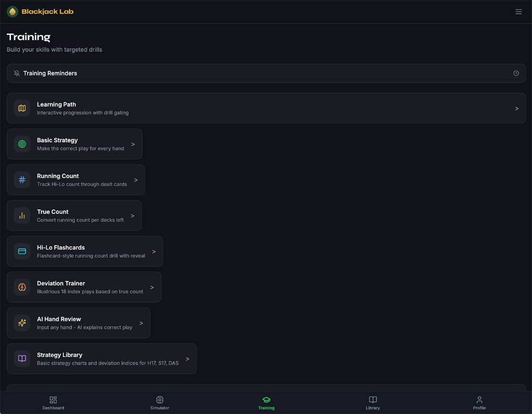Click the muted bell reminders icon
The image size is (532, 414).
[17, 73]
